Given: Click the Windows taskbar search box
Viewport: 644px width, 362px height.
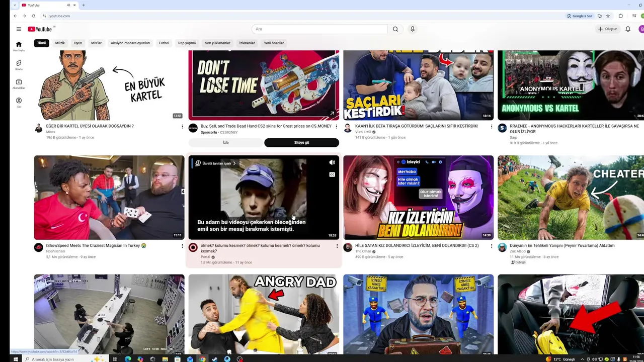Looking at the screenshot, I should tap(65, 359).
